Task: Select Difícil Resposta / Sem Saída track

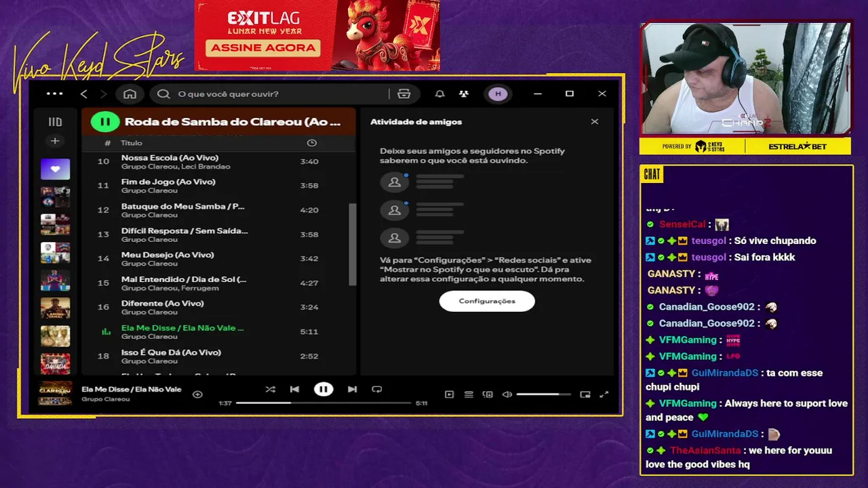Action: 218,235
